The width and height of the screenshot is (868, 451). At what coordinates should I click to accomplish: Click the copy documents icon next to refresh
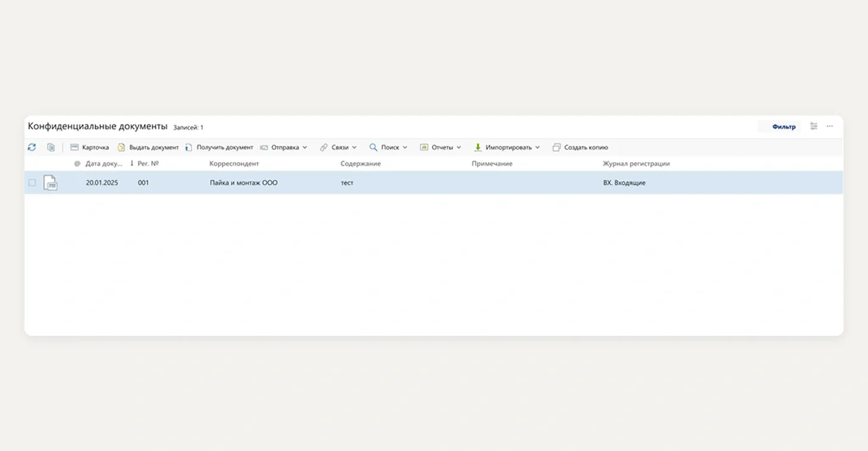pos(51,147)
